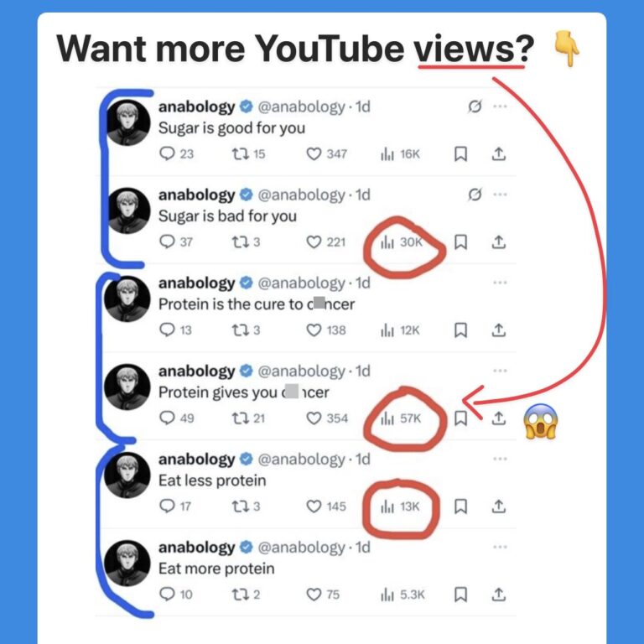Viewport: 644px width, 644px height.
Task: Open Grok icon on "Sugar is good" tweet
Action: 475,106
